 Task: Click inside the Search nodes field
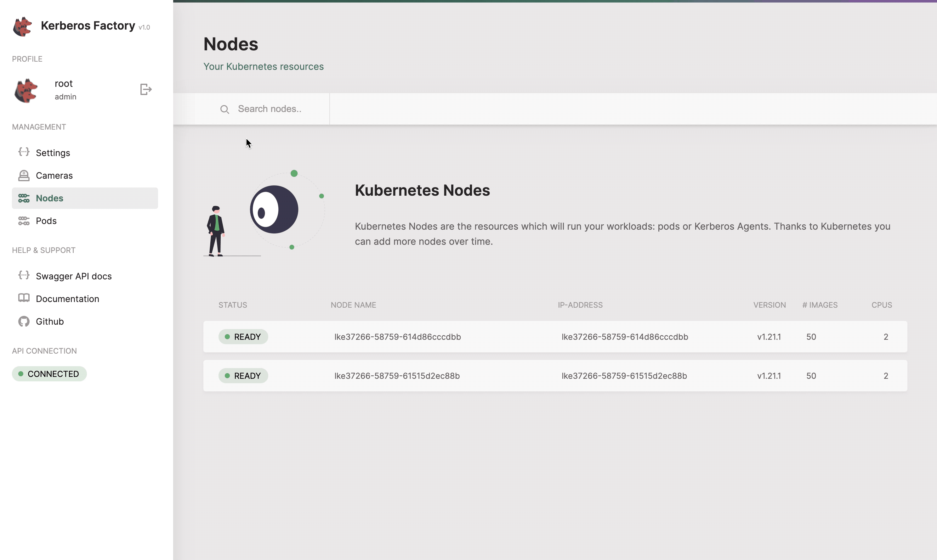coord(270,109)
